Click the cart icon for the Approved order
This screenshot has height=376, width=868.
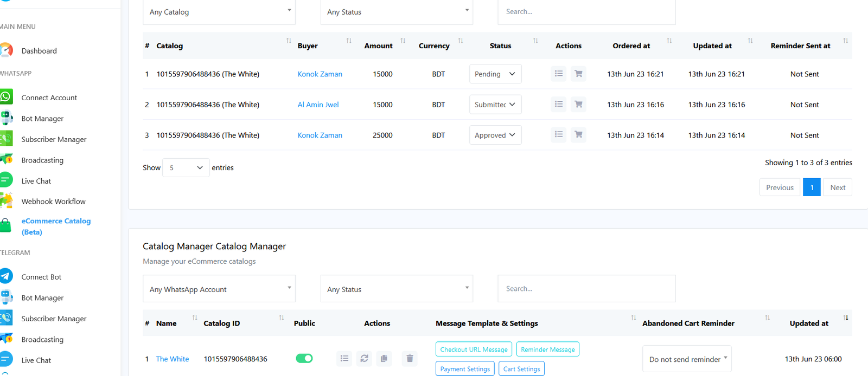tap(578, 134)
